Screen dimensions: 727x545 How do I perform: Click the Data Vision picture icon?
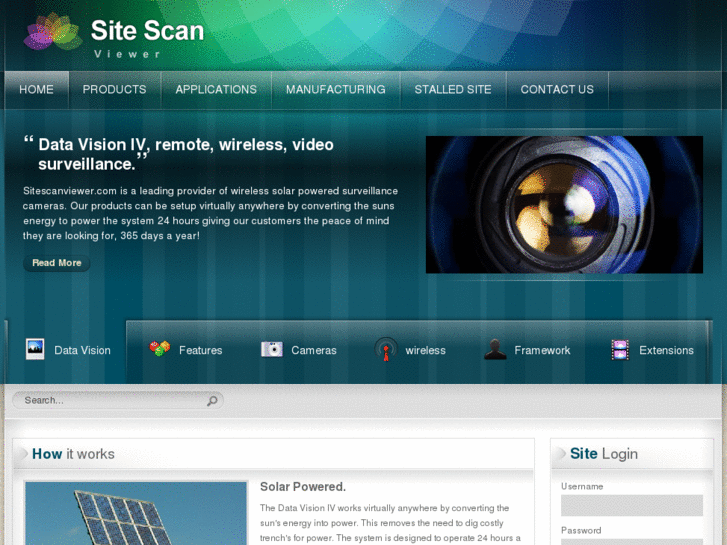(x=35, y=349)
